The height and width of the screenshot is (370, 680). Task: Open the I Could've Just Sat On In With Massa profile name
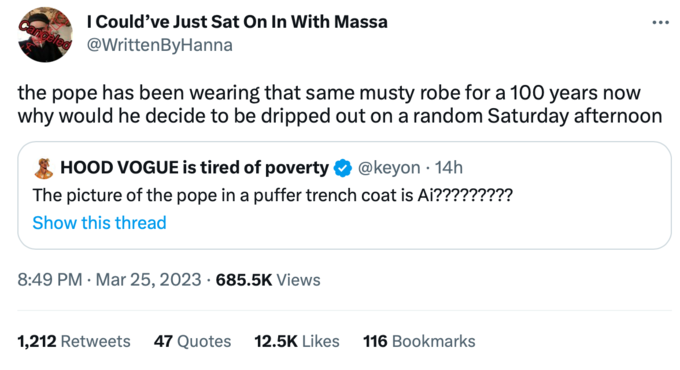coord(237,22)
